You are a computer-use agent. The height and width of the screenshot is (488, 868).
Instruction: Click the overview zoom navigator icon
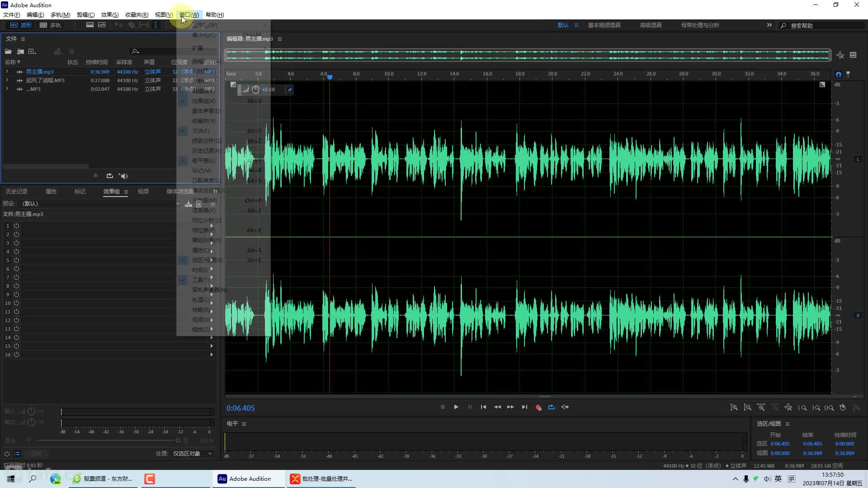click(x=840, y=55)
